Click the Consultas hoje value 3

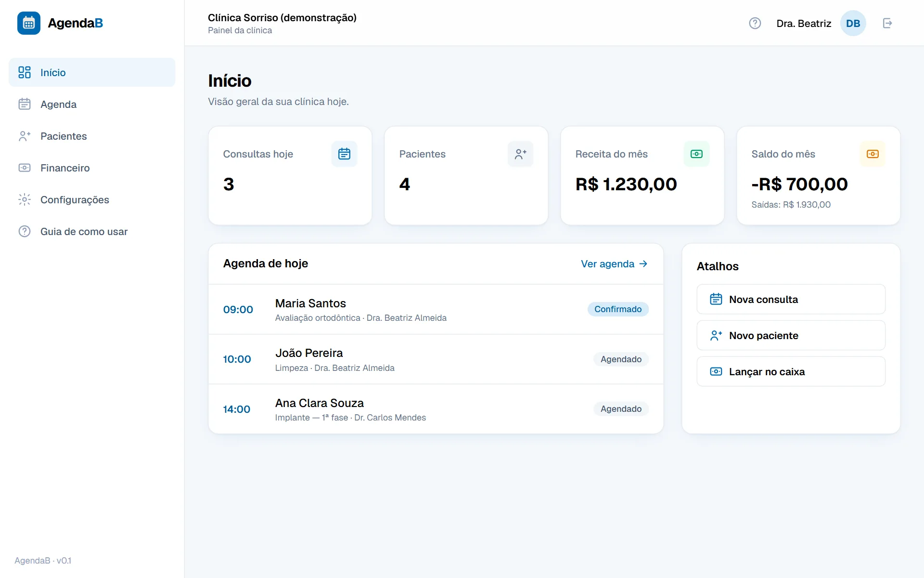coord(229,184)
